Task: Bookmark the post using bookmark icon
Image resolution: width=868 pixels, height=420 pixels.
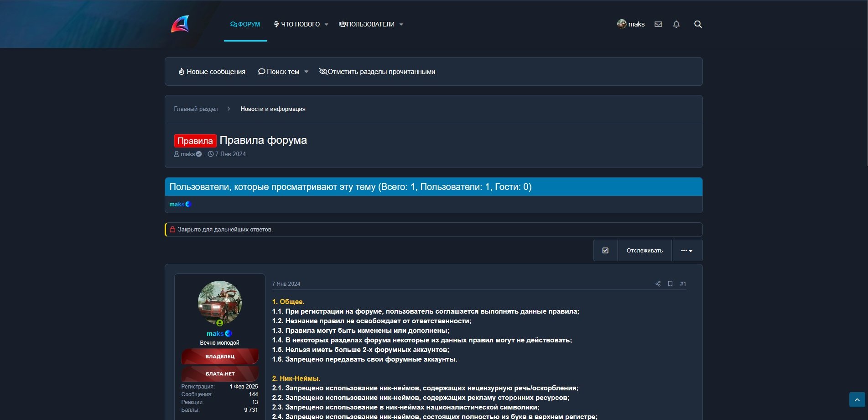Action: (670, 284)
